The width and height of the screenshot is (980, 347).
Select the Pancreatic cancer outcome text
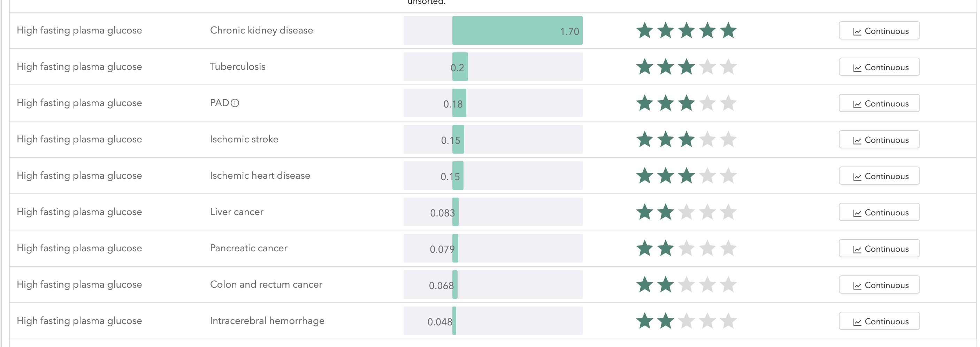[248, 248]
